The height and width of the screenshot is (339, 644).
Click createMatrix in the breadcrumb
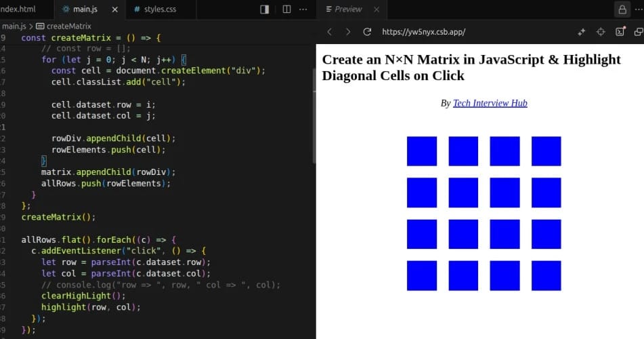68,26
